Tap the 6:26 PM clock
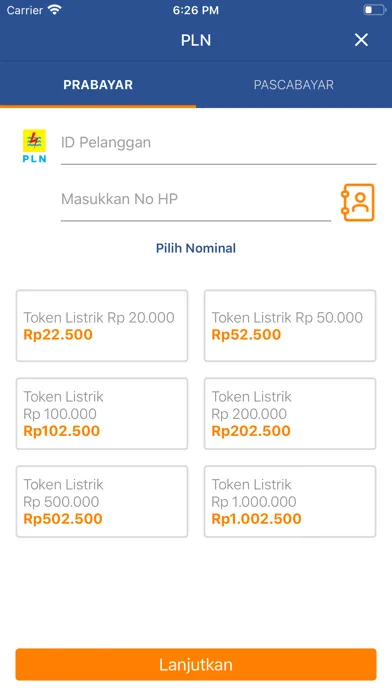 (x=196, y=10)
